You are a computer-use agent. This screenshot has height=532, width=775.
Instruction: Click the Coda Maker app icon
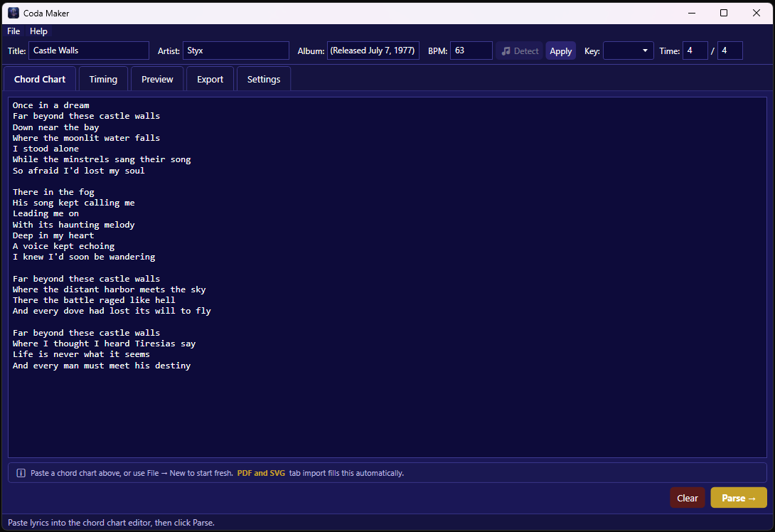point(14,13)
